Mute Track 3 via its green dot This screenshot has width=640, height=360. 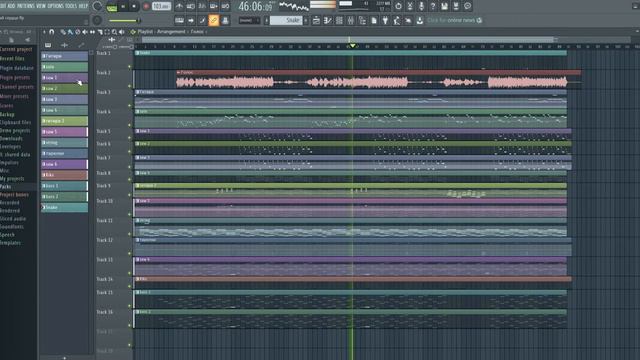pos(130,106)
